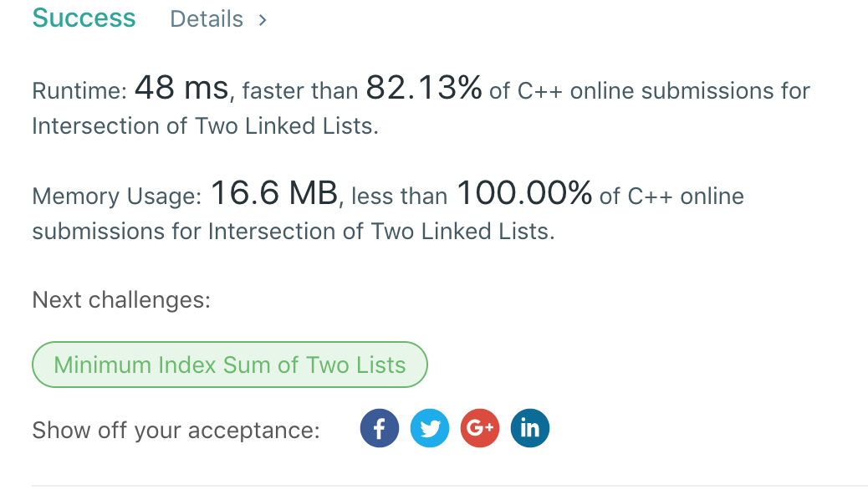The width and height of the screenshot is (868, 500).
Task: Click "faster than" text in runtime line
Action: pyautogui.click(x=299, y=91)
